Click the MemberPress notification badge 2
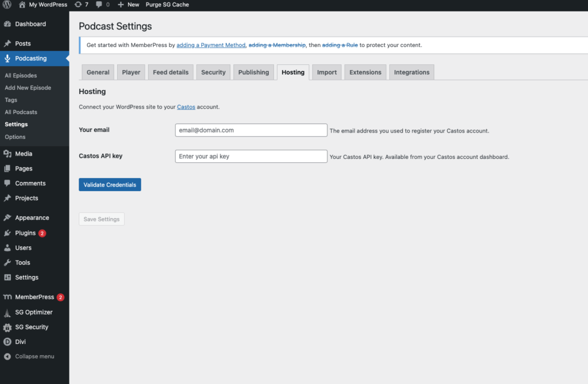Viewport: 588px width, 384px height. 61,297
